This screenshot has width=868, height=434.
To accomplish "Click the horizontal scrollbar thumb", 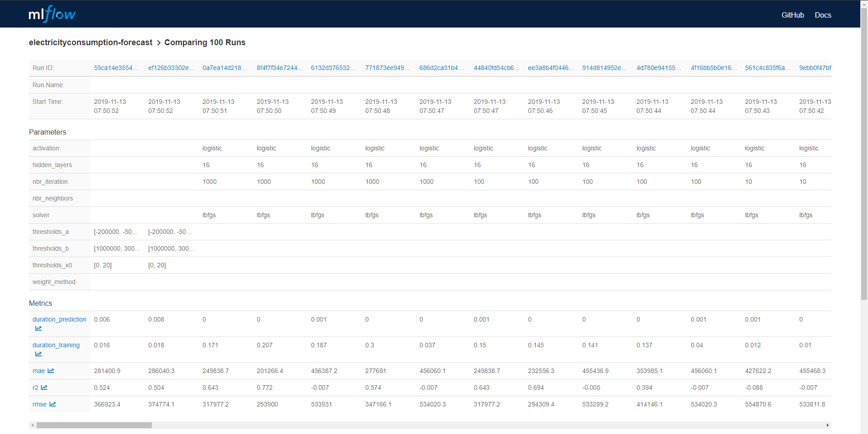I will coord(94,425).
